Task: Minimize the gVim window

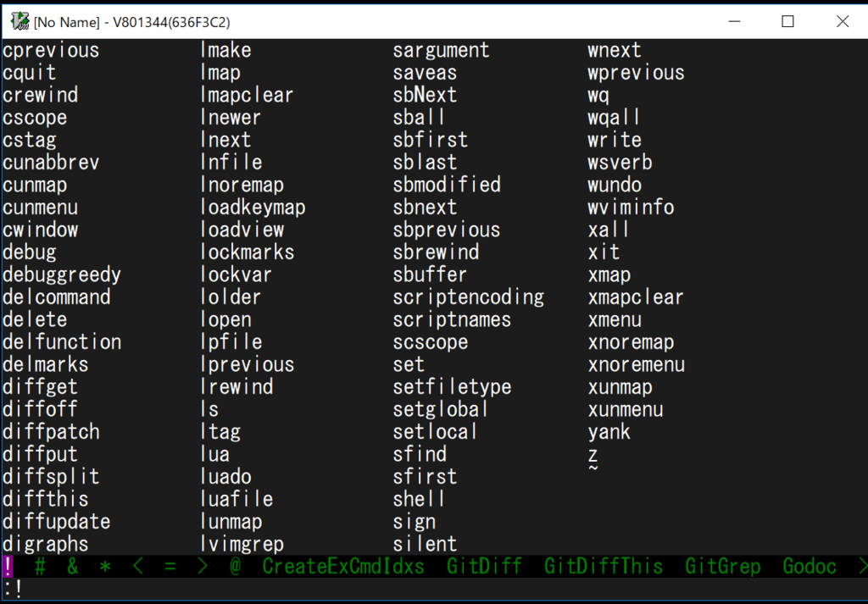Action: tap(734, 21)
